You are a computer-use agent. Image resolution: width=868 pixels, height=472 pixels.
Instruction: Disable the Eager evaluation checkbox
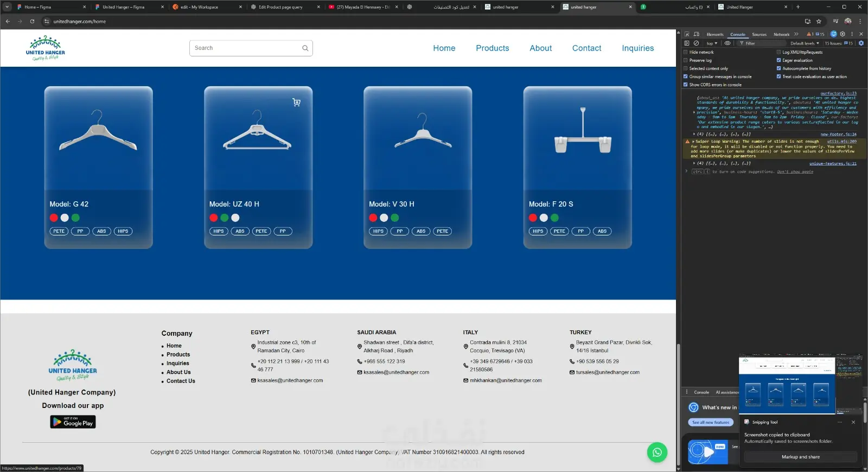778,60
